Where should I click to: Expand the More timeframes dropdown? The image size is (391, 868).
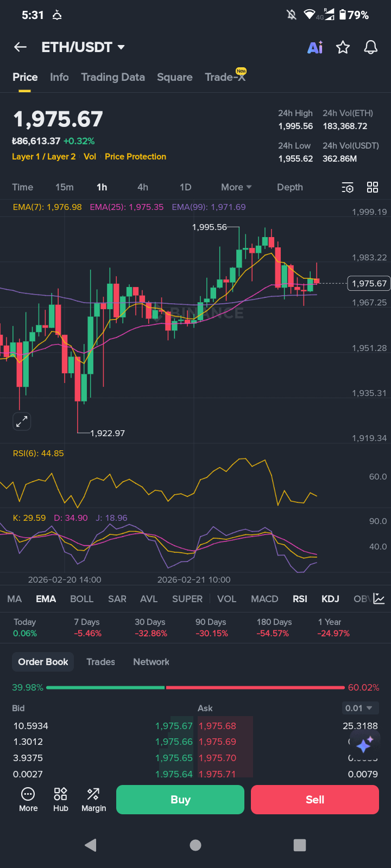(236, 187)
